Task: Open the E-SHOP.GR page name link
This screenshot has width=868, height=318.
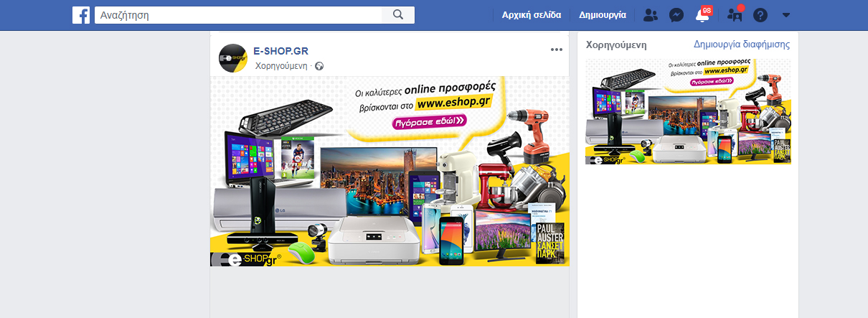Action: pyautogui.click(x=280, y=50)
